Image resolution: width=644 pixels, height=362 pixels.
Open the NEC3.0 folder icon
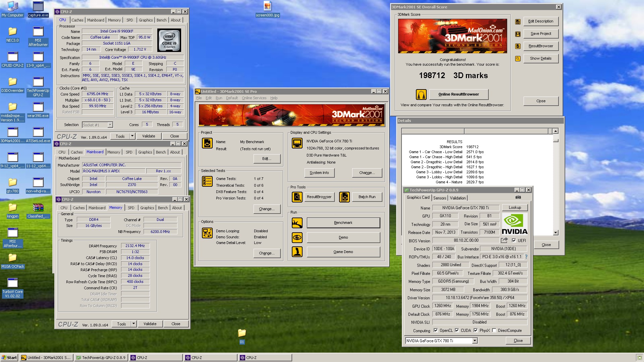[12, 34]
